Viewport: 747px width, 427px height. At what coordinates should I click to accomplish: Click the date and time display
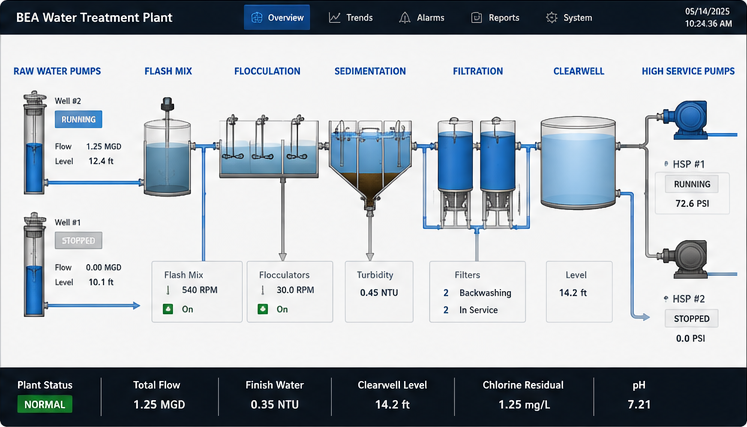[x=708, y=18]
